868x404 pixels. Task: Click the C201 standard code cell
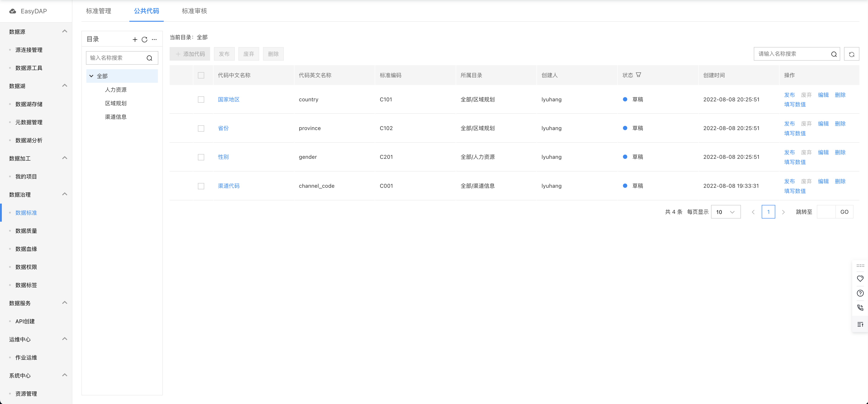[386, 157]
